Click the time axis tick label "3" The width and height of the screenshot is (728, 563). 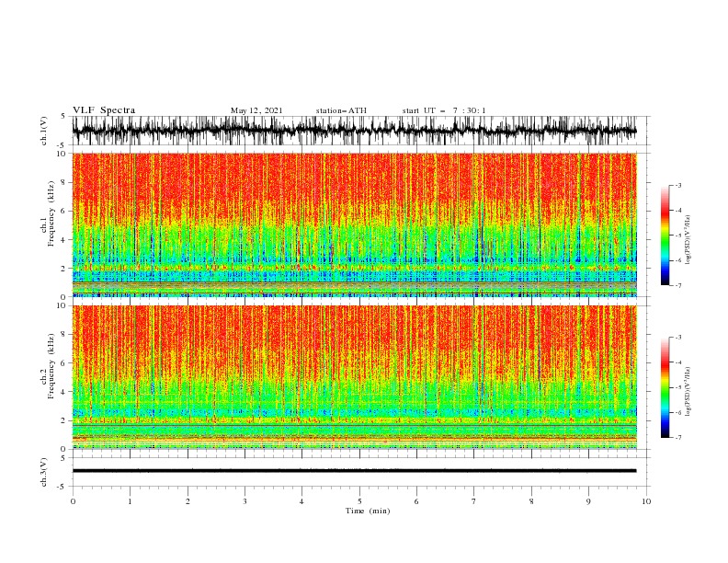(245, 501)
